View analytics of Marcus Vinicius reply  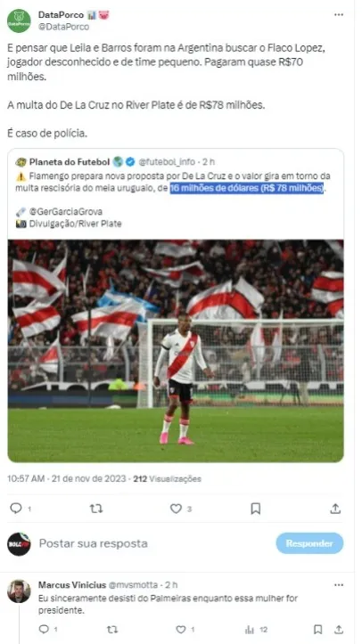click(x=250, y=629)
